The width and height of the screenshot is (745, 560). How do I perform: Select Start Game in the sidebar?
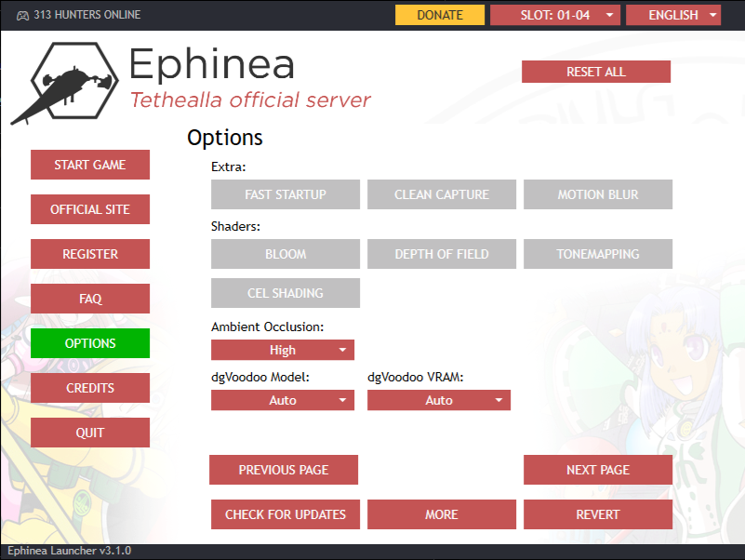click(90, 165)
